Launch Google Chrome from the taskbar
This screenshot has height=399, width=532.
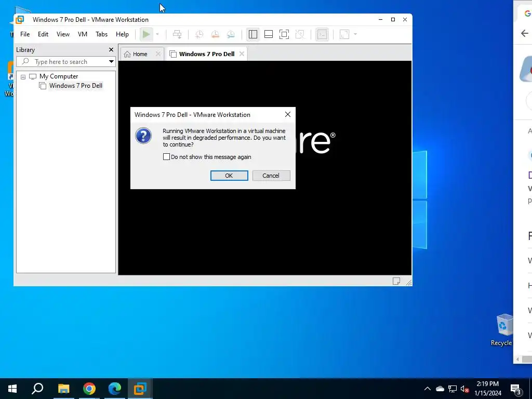click(x=89, y=389)
